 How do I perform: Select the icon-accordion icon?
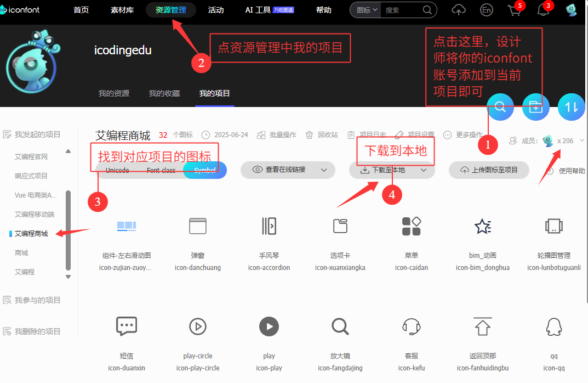(x=269, y=226)
